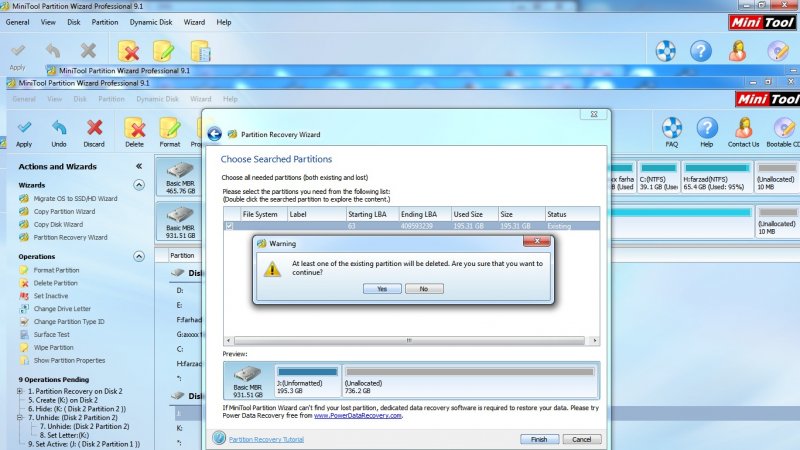Select pending operation 5. Create (K:) on Disk 2
This screenshot has width=800, height=450.
63,400
